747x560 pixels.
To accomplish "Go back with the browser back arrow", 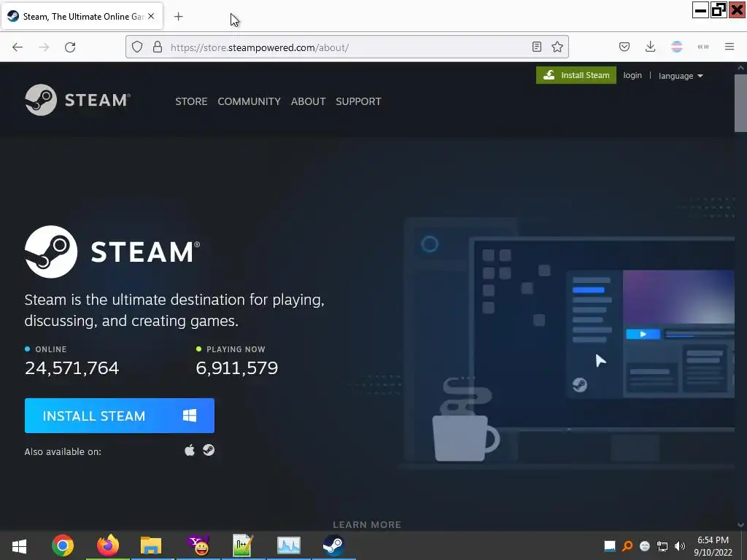I will coord(18,47).
